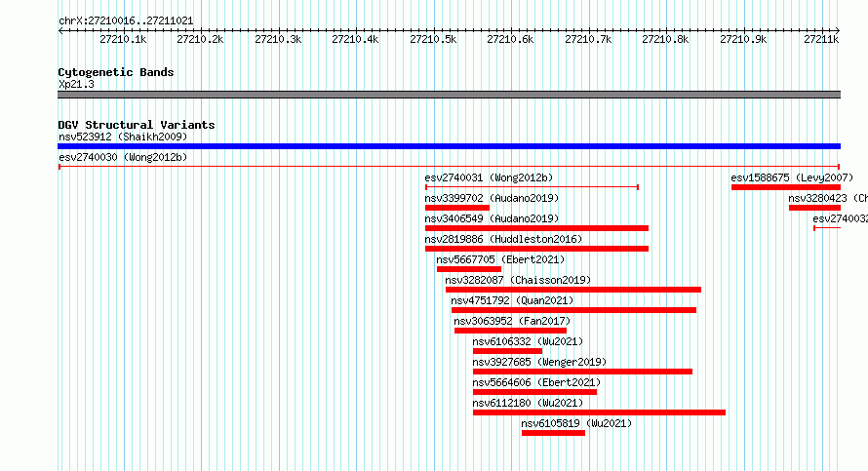Click the red bar under nsv6106332
The width and height of the screenshot is (868, 471).
[x=507, y=351]
